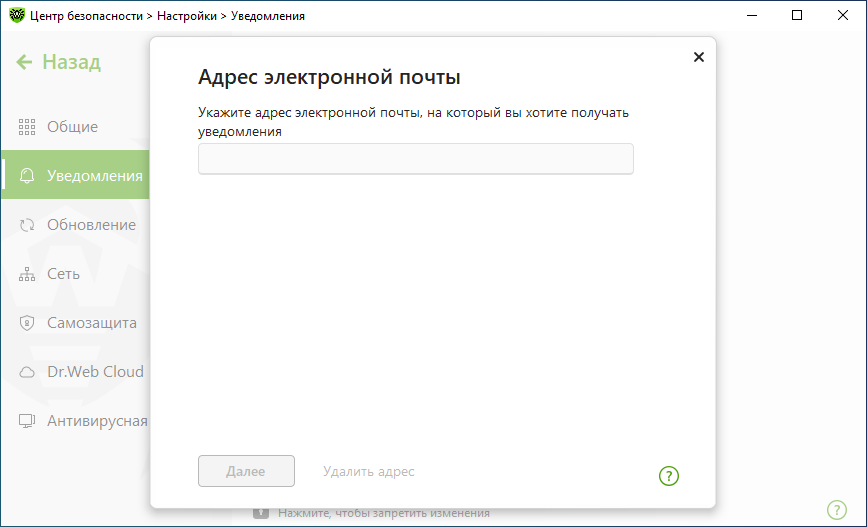Click Нажмите, чтобы запретить изменения text

point(384,513)
